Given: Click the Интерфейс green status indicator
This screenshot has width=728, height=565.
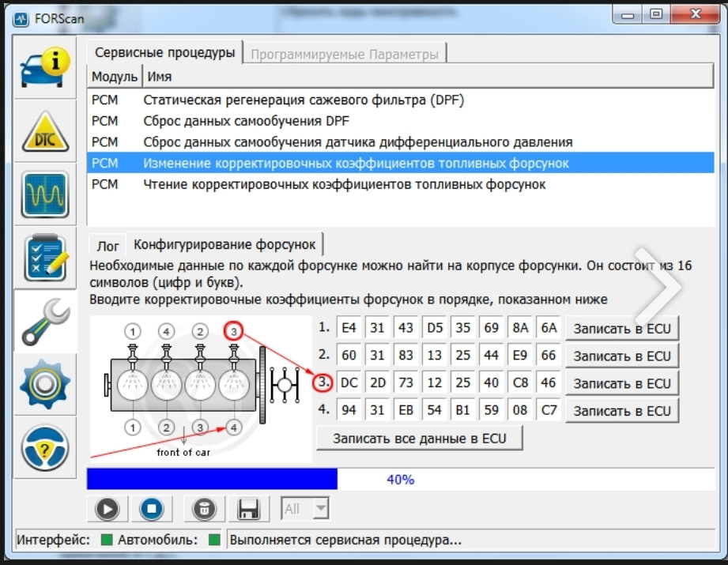Looking at the screenshot, I should pyautogui.click(x=107, y=540).
